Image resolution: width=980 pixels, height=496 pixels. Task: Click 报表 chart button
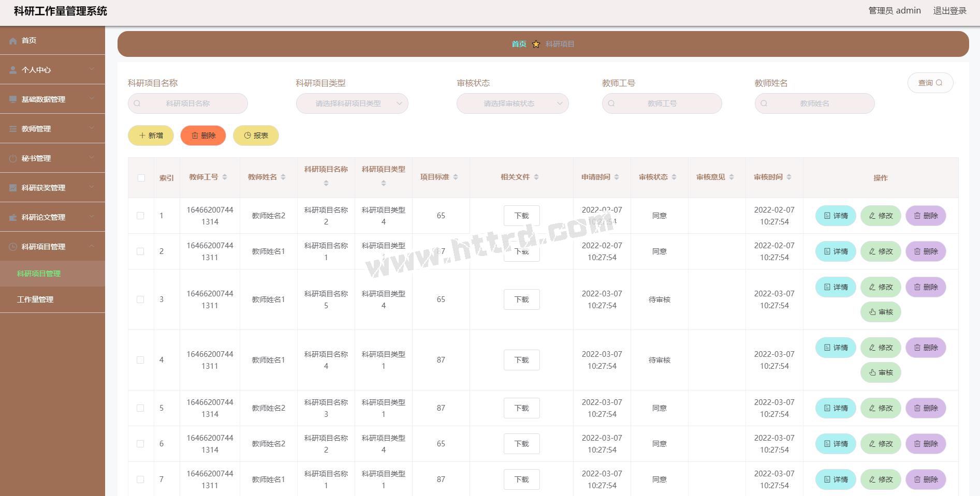tap(256, 136)
